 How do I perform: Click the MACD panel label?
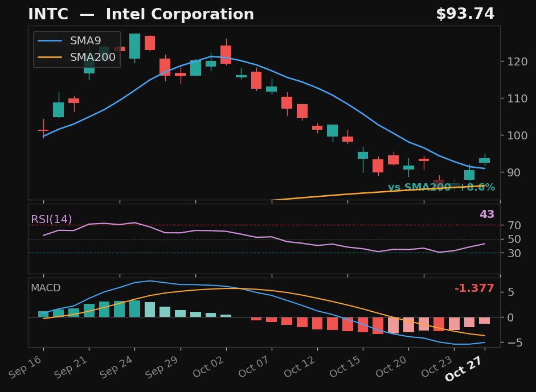tap(46, 288)
